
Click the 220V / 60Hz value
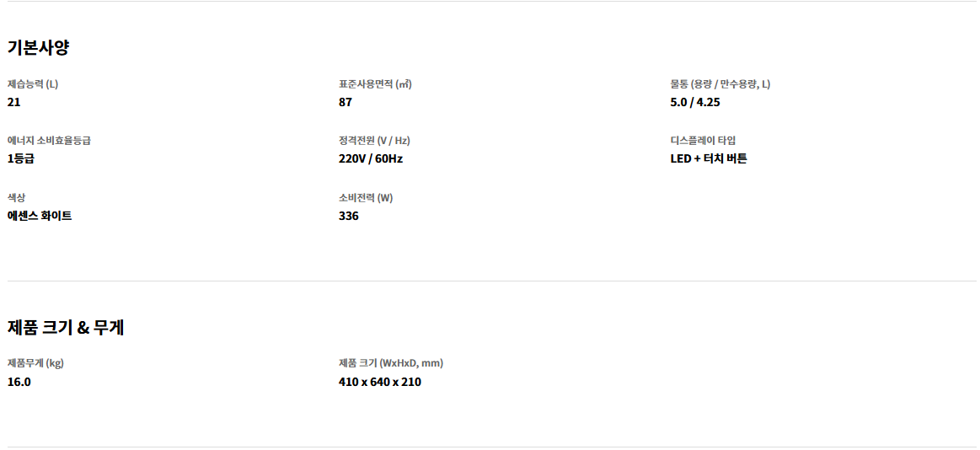pos(371,158)
